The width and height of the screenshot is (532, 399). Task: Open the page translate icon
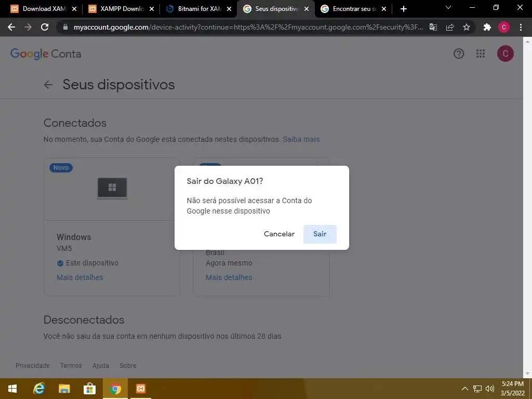[x=433, y=27]
